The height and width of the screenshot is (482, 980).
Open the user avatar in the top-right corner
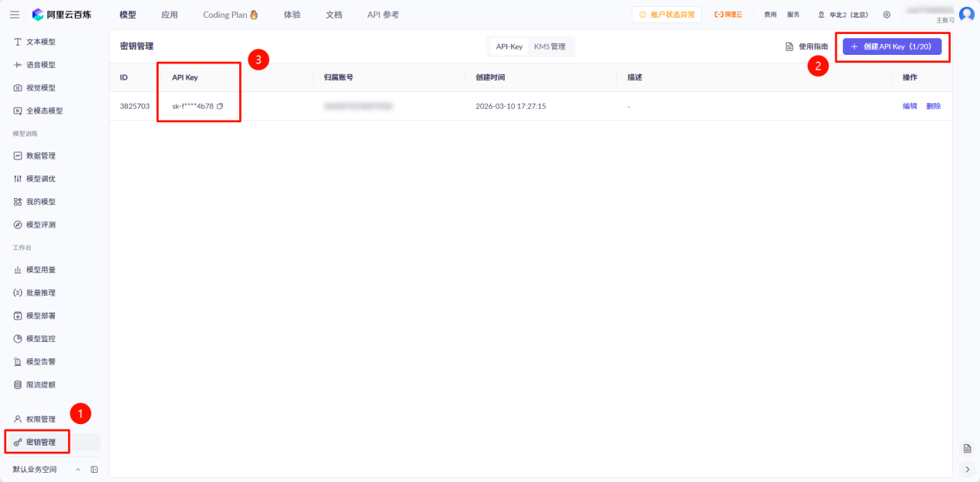(967, 13)
